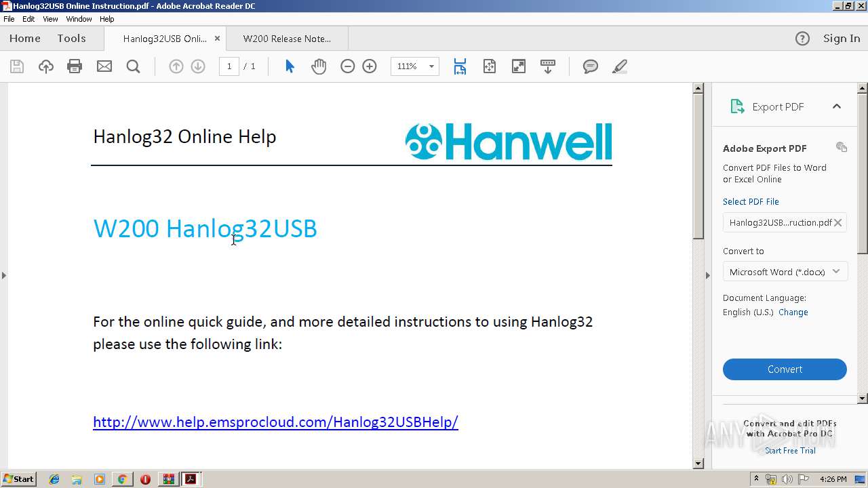Click the 4:26 PM clock
Image resolution: width=868 pixels, height=488 pixels.
(833, 479)
